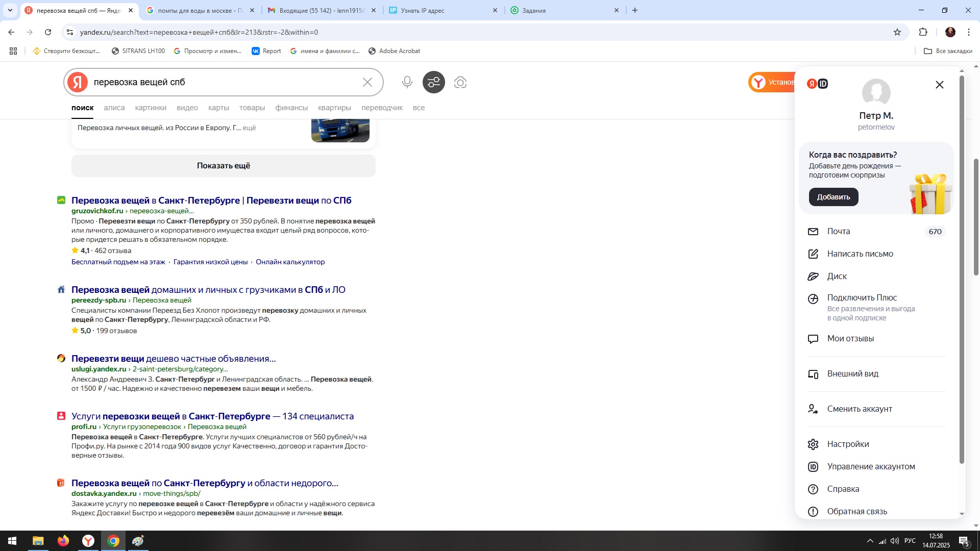The width and height of the screenshot is (980, 551).
Task: Switch to карты search tab
Action: pyautogui.click(x=218, y=108)
